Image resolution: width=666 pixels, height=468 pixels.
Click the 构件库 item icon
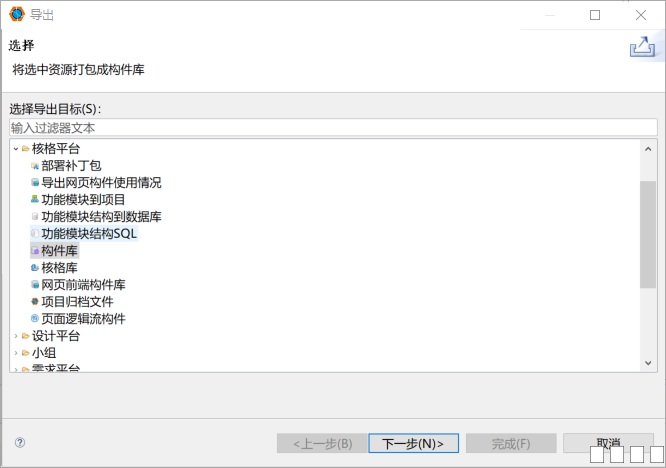click(35, 251)
